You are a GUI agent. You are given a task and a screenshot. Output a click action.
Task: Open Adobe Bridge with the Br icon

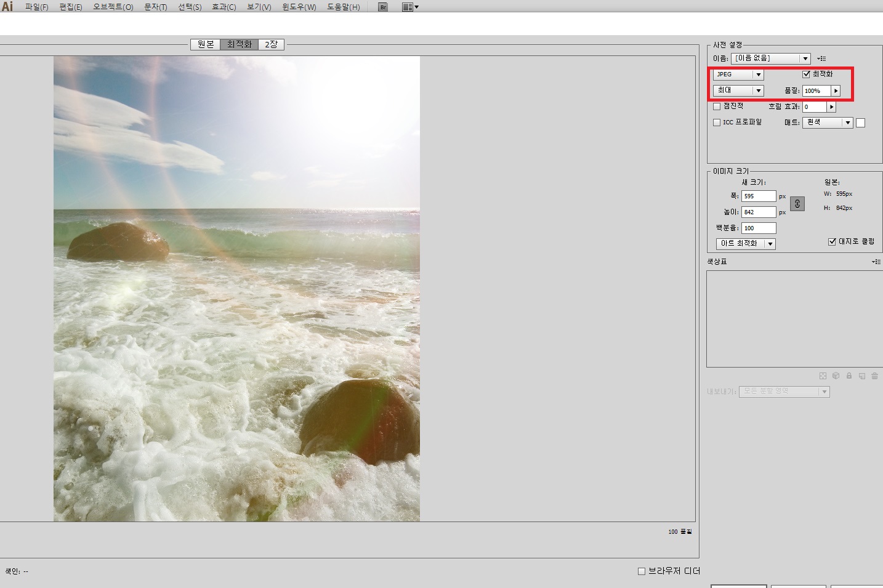tap(383, 7)
